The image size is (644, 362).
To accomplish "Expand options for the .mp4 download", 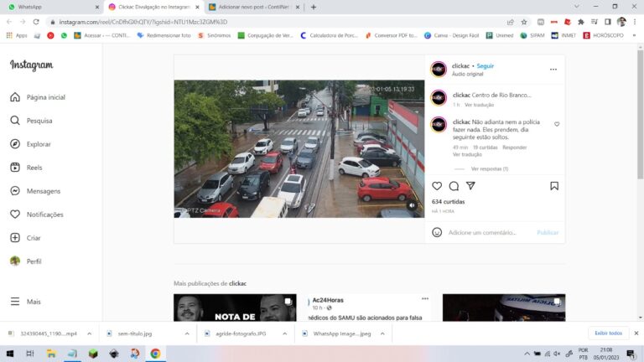I will (x=89, y=334).
